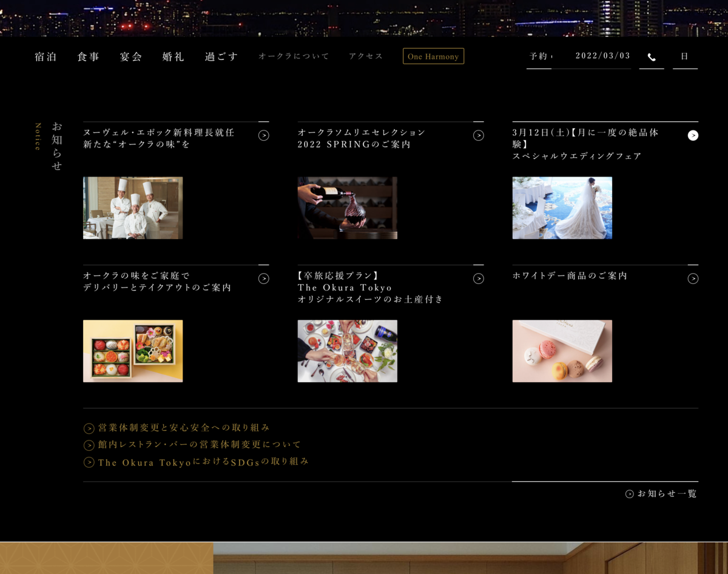
Task: Click the phone icon in the header
Action: (x=652, y=56)
